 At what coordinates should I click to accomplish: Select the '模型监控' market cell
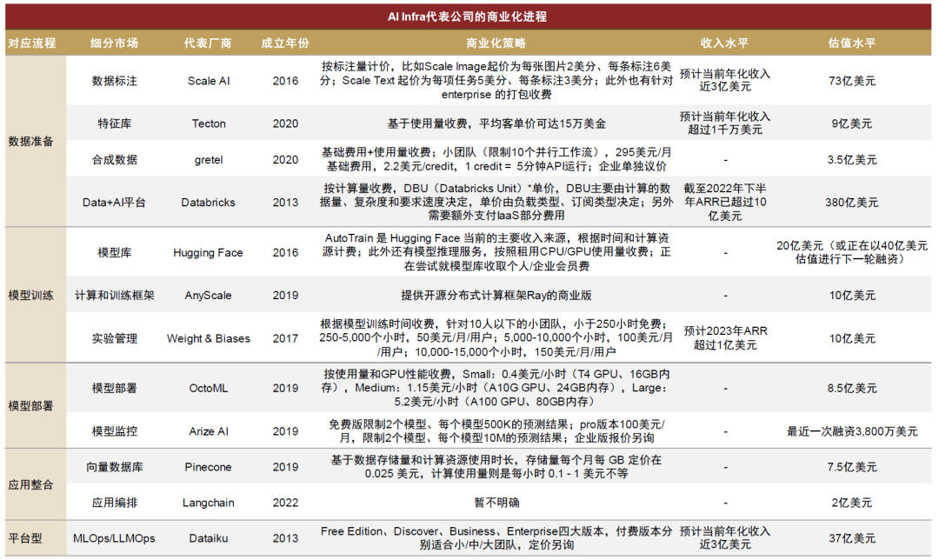pyautogui.click(x=115, y=431)
